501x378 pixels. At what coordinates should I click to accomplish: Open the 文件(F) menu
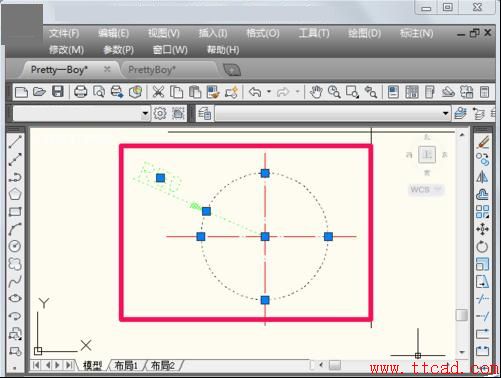click(x=64, y=33)
